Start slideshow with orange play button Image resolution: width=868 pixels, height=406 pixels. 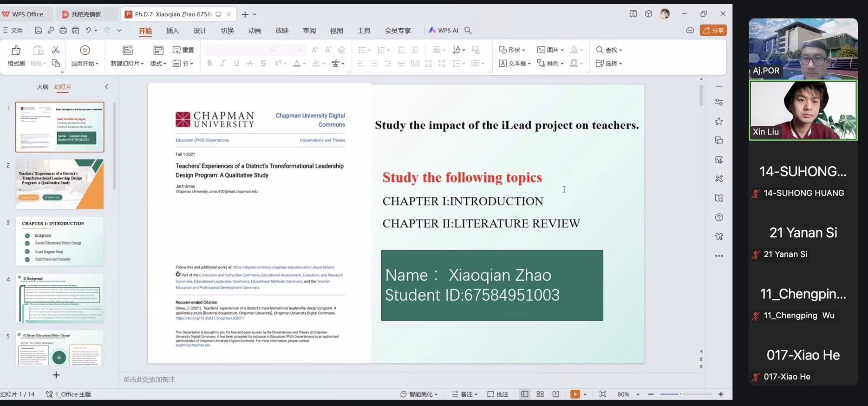click(575, 394)
